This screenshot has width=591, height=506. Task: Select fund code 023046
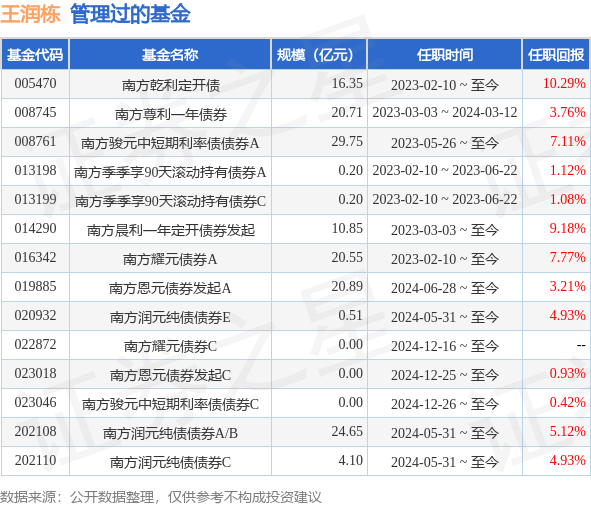point(35,403)
